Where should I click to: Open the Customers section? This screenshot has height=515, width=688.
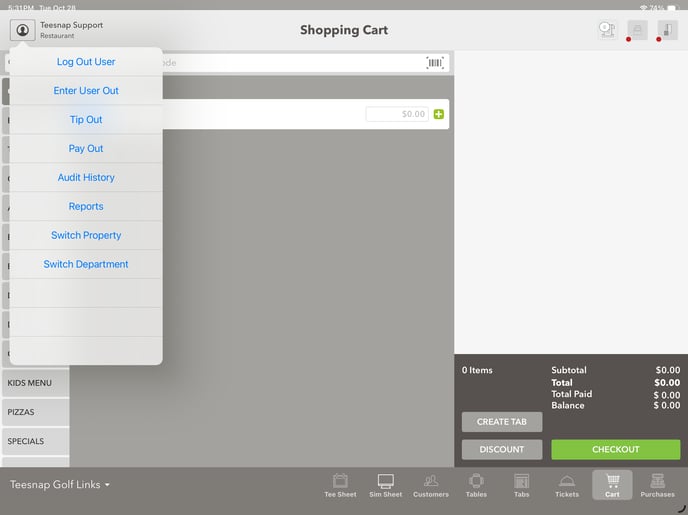click(431, 485)
